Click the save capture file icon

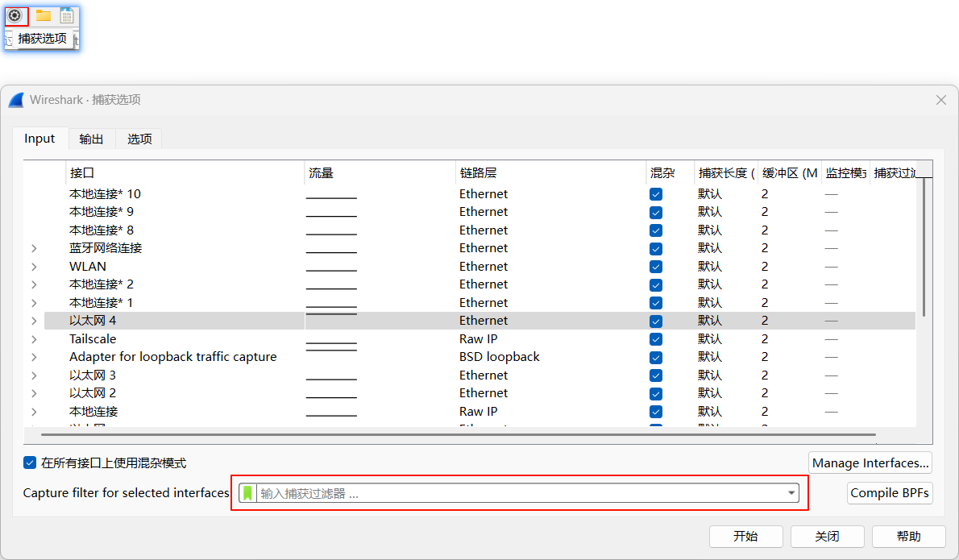67,15
